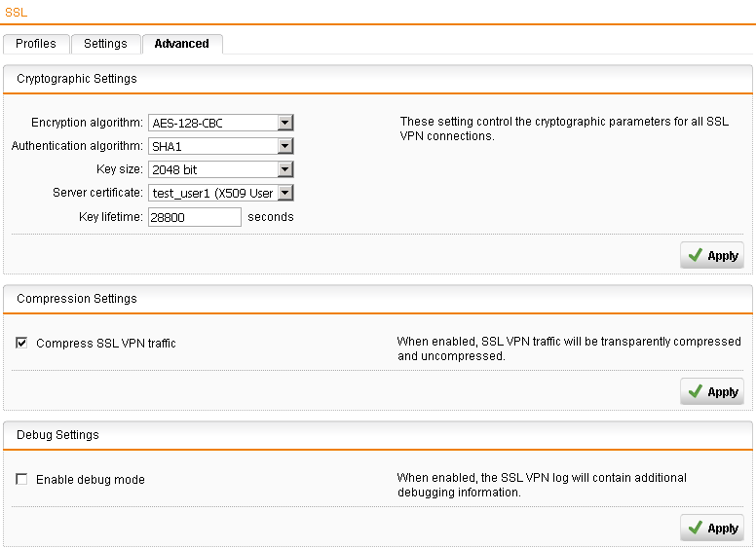Switch to the Profiles tab
Image resolution: width=756 pixels, height=548 pixels.
pyautogui.click(x=36, y=44)
